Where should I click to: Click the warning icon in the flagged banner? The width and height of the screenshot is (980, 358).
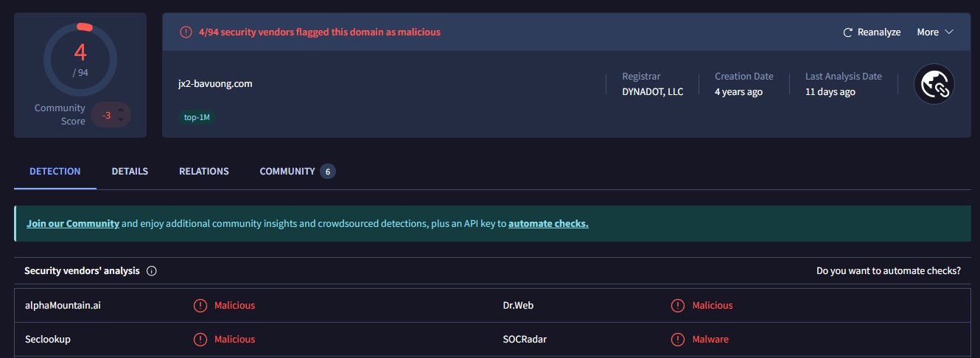pos(186,32)
